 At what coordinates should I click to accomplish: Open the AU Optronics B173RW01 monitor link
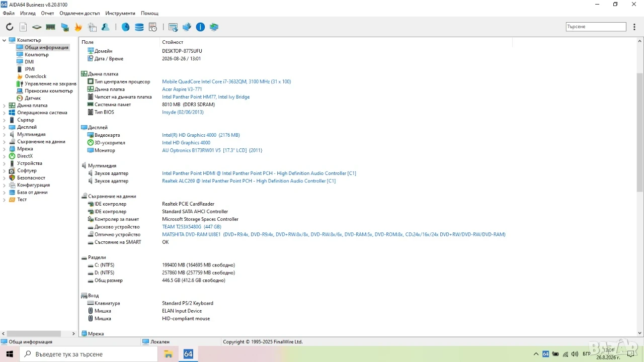[x=212, y=150]
